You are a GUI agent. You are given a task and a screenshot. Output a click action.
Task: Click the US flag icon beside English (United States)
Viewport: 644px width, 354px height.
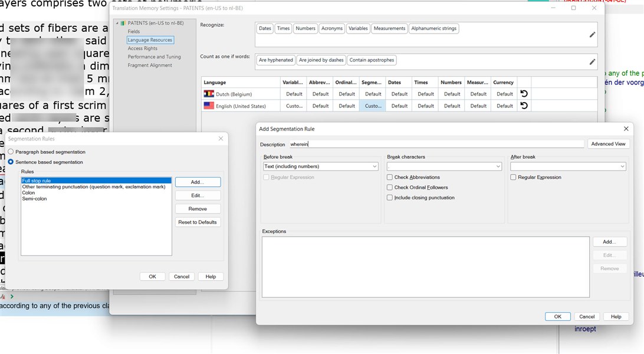point(208,105)
